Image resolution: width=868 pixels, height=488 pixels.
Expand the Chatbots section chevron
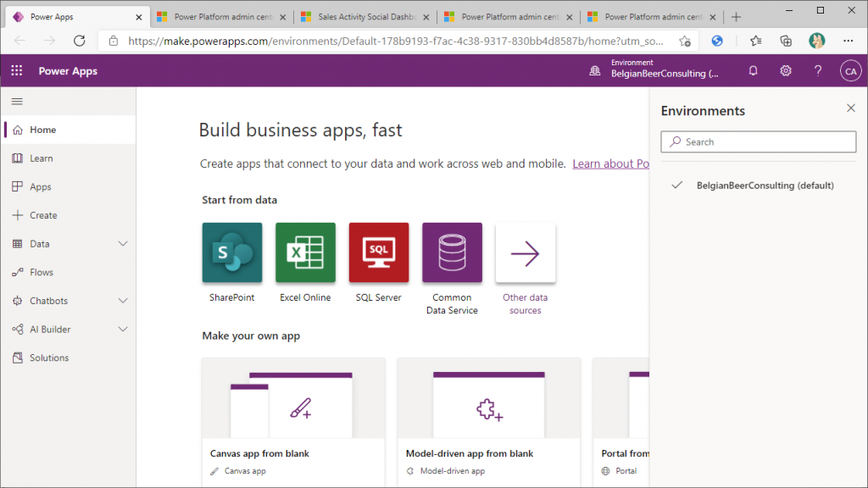coord(123,301)
